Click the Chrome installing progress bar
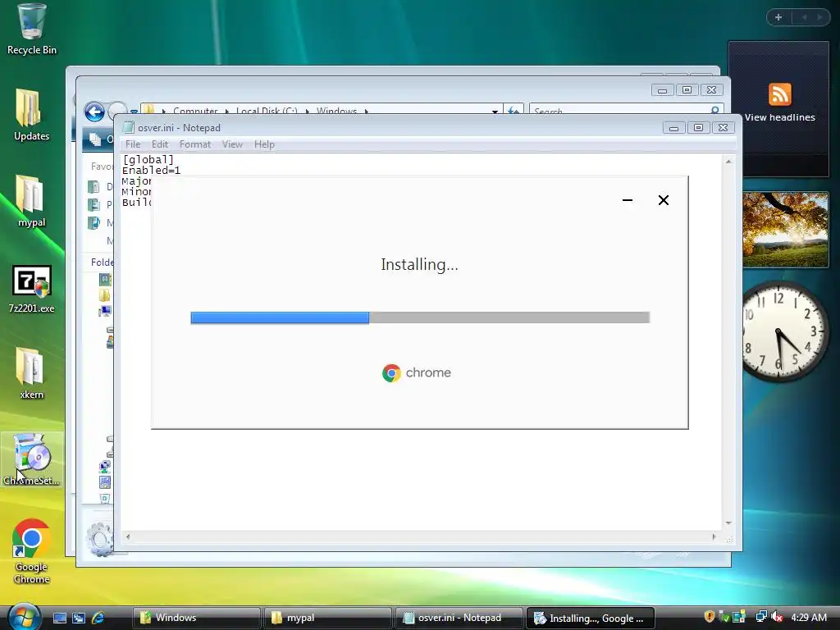Image resolution: width=840 pixels, height=630 pixels. [x=420, y=317]
